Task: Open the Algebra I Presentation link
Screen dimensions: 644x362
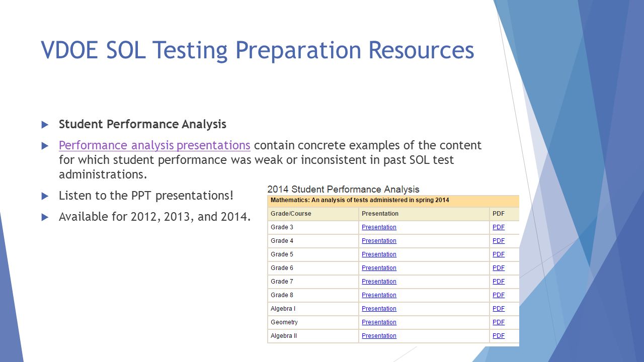Action: tap(379, 309)
